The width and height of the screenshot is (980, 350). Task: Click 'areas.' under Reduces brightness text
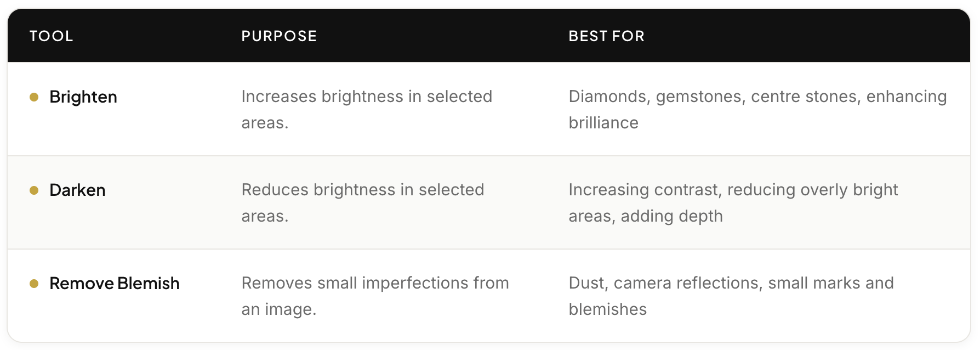(265, 216)
